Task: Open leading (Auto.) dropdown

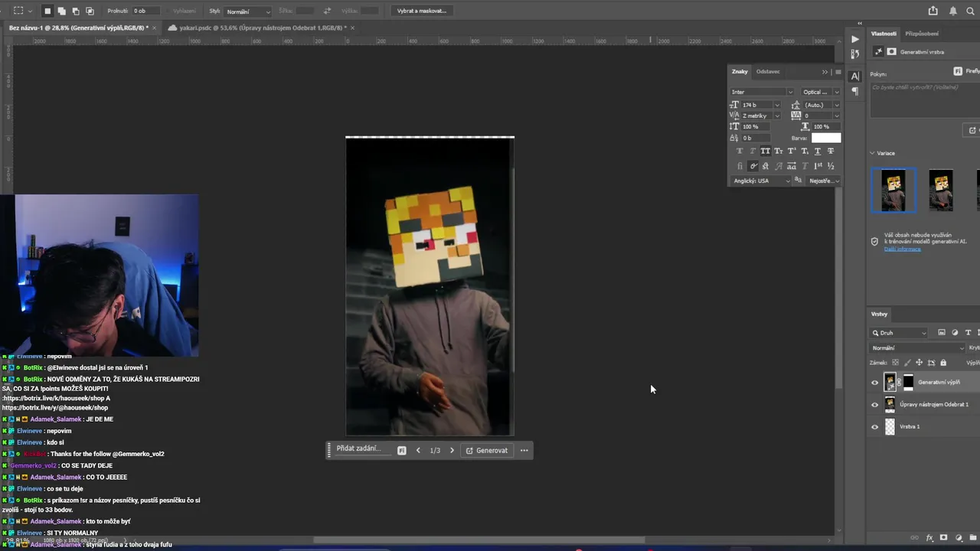Action: coord(836,105)
